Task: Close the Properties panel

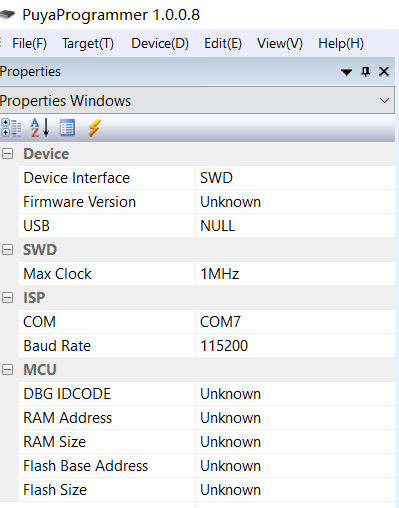Action: click(x=384, y=71)
